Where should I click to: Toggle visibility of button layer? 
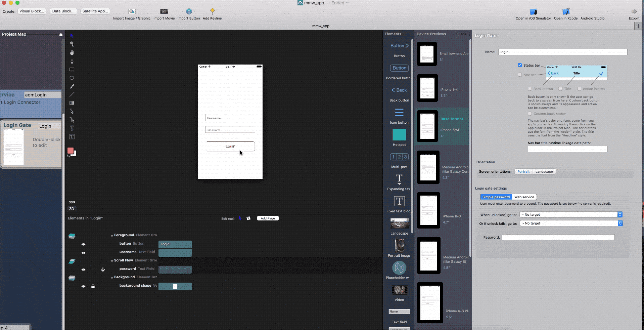tap(83, 244)
